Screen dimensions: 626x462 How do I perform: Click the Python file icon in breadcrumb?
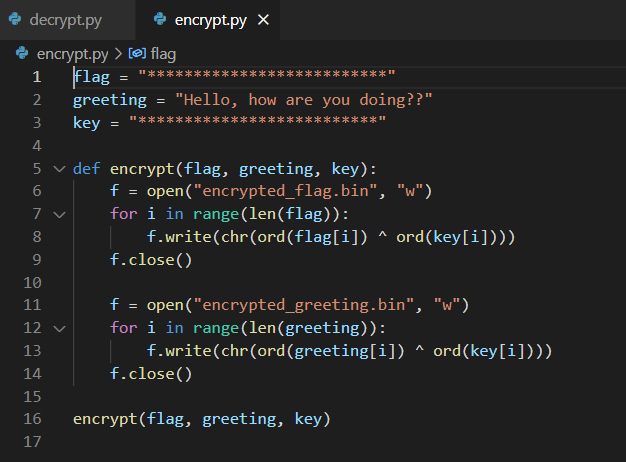click(22, 53)
